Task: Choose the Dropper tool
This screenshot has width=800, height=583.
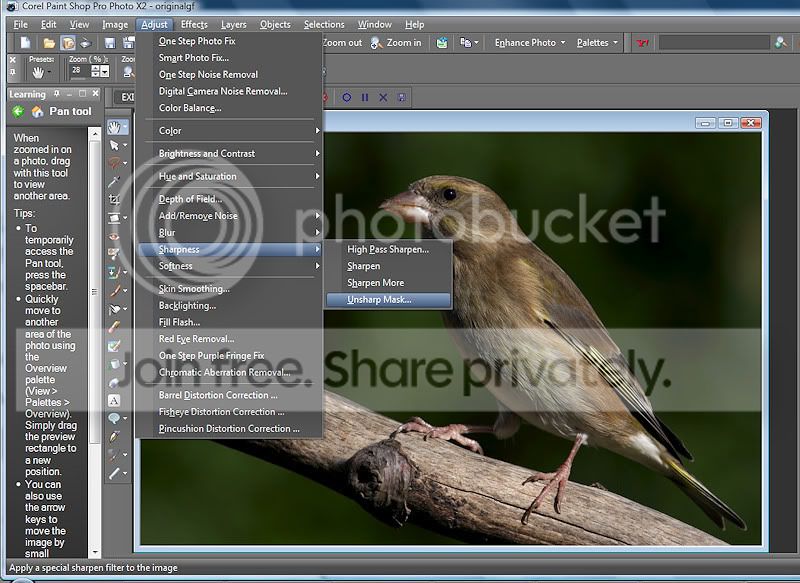Action: [x=115, y=181]
